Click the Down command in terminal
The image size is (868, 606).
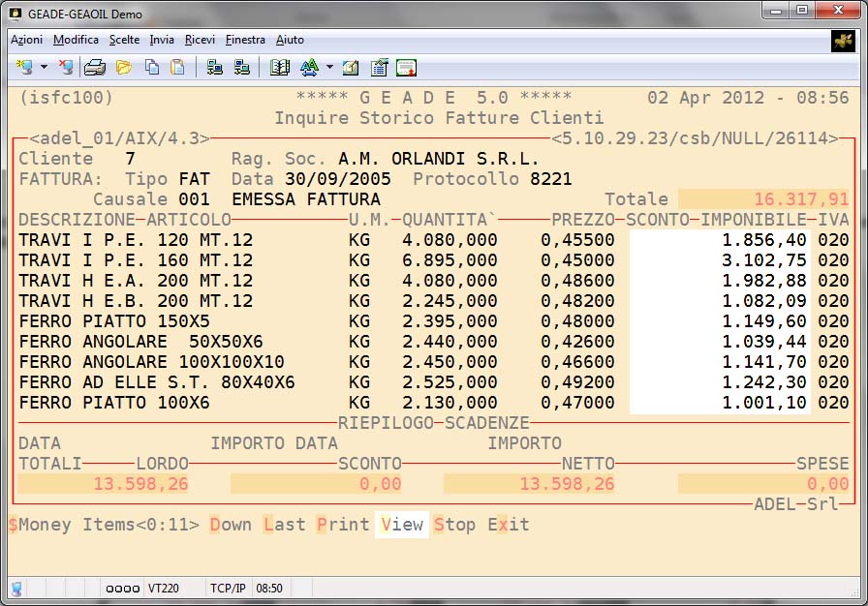tap(231, 525)
